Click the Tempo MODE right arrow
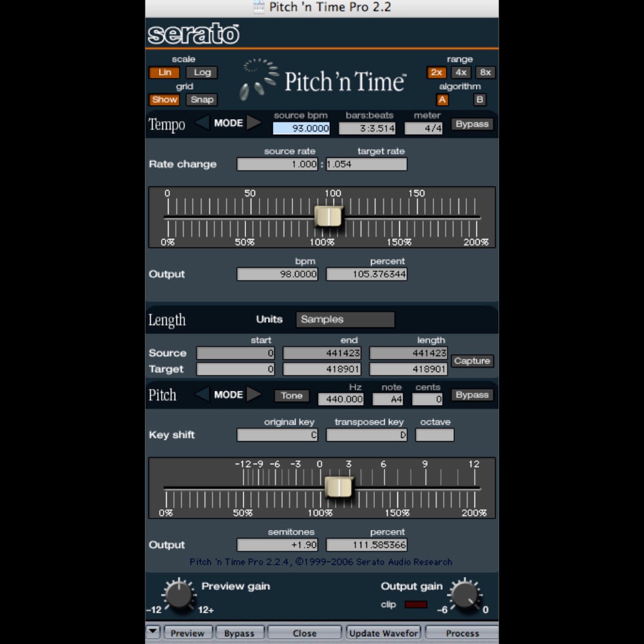 (254, 123)
